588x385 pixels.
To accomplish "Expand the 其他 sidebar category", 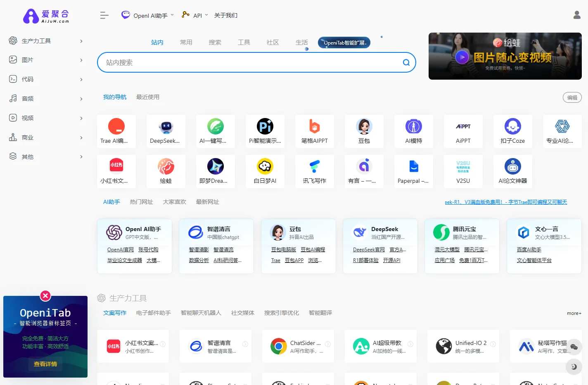I will (x=46, y=157).
